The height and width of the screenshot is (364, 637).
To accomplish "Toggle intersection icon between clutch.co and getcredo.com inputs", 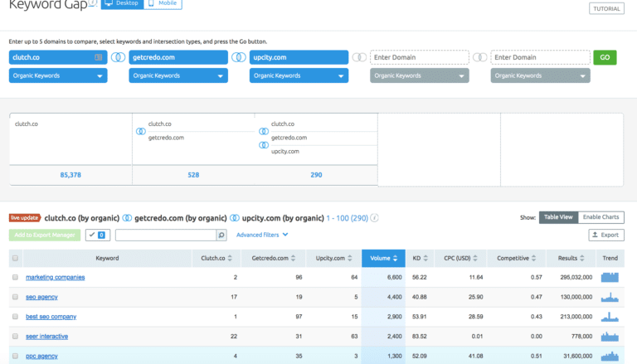I will pyautogui.click(x=119, y=57).
